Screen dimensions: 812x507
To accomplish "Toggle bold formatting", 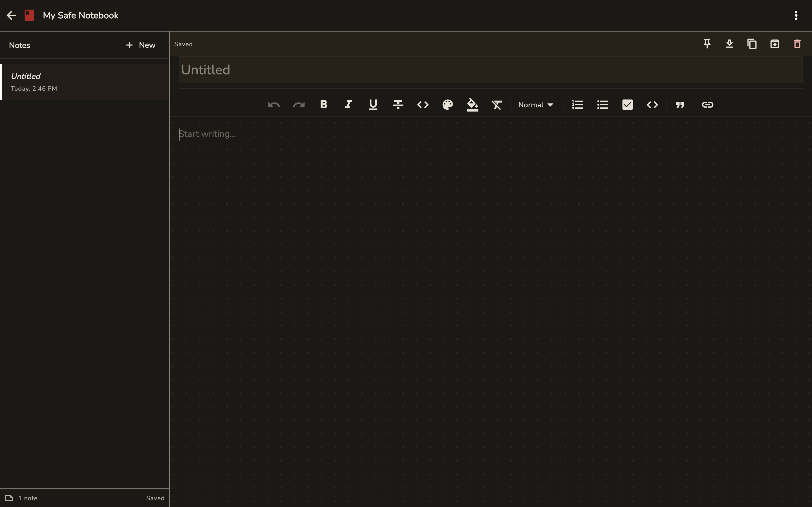I will tap(323, 104).
